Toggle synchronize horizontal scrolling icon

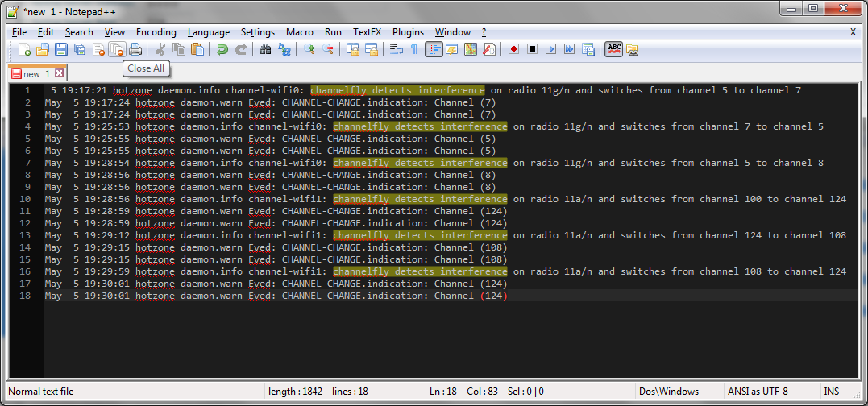[x=371, y=50]
